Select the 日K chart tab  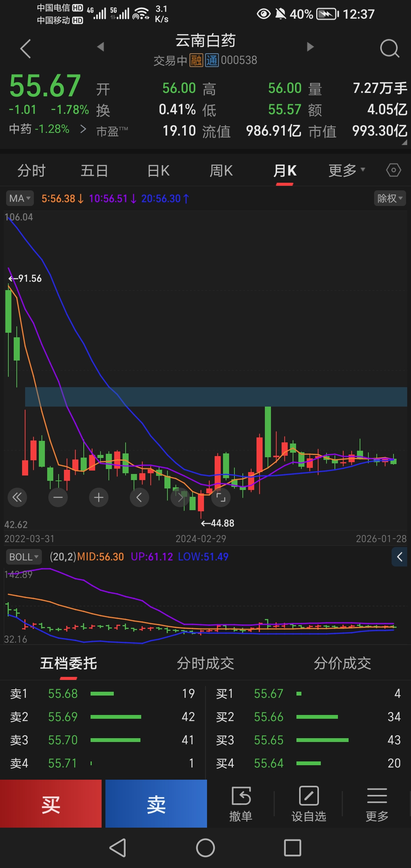point(158,171)
